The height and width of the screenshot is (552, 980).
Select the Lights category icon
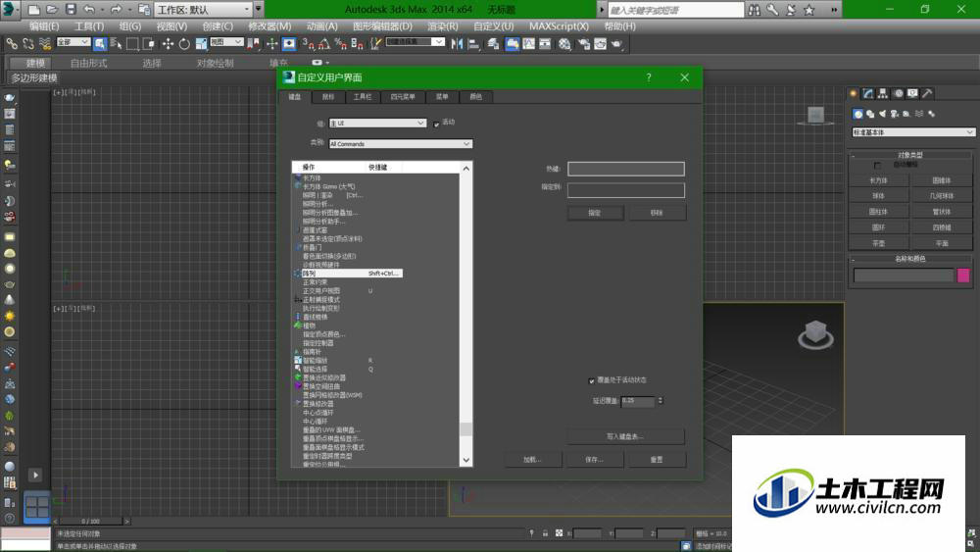(883, 114)
